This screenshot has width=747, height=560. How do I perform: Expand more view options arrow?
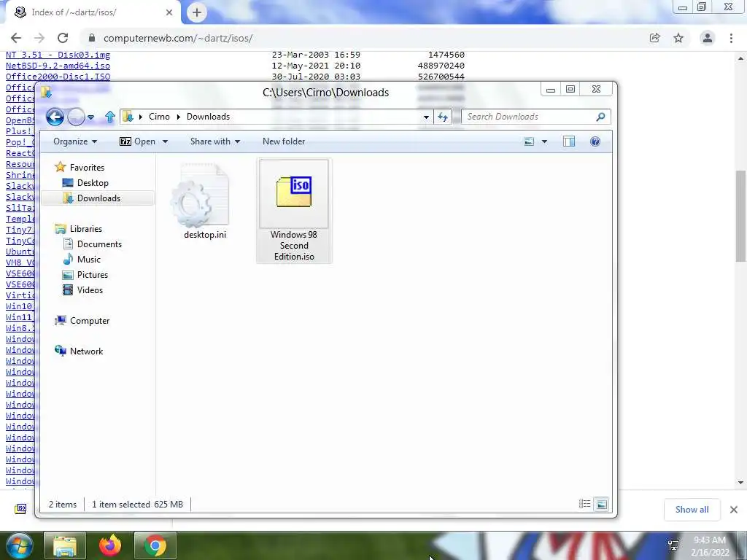544,141
